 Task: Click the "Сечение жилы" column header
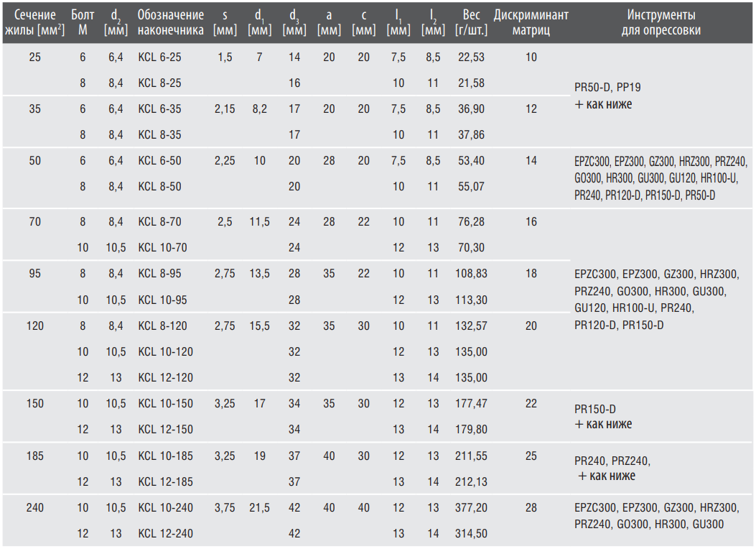pos(34,23)
